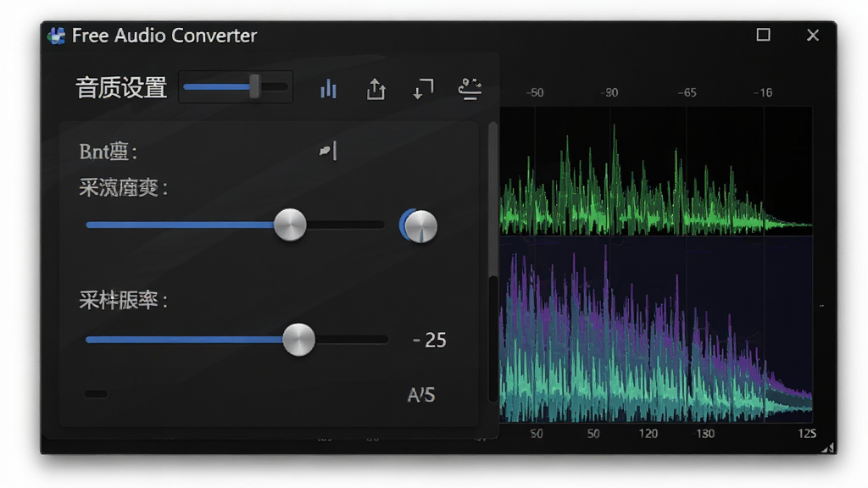Click the export share upload icon

point(376,88)
